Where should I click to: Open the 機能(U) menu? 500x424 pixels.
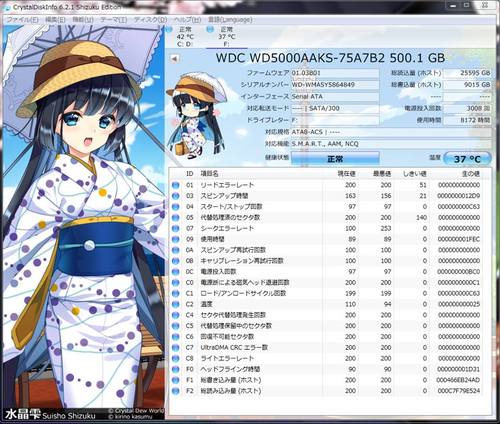click(x=83, y=20)
